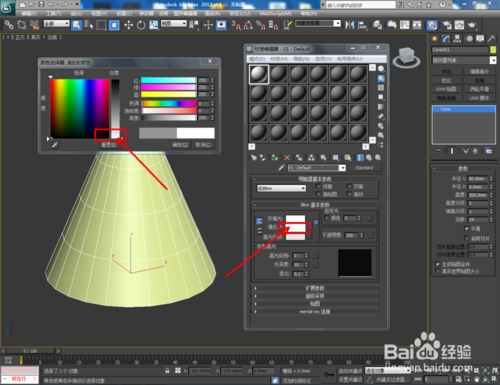
Task: Select the Select and Rotate tool
Action: 141,25
